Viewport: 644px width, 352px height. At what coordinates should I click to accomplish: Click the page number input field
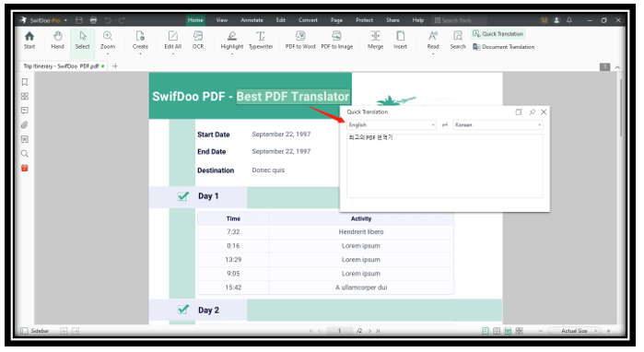339,331
